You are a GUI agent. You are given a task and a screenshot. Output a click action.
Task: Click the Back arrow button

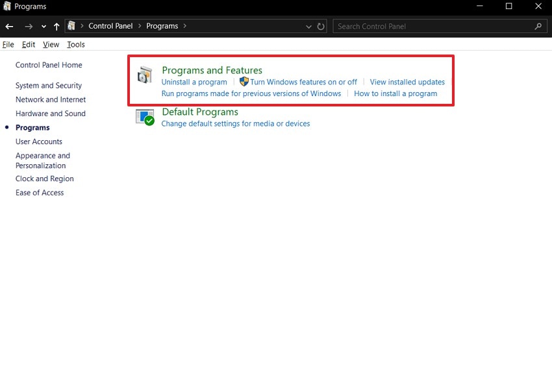tap(10, 27)
